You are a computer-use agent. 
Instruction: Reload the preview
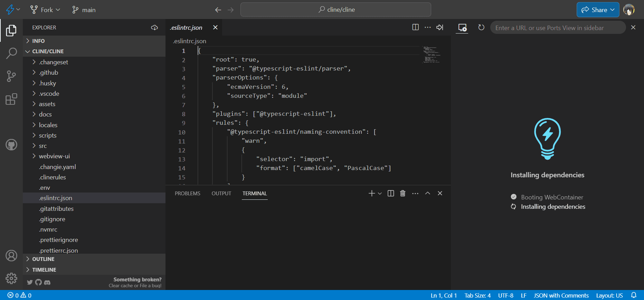[x=481, y=27]
